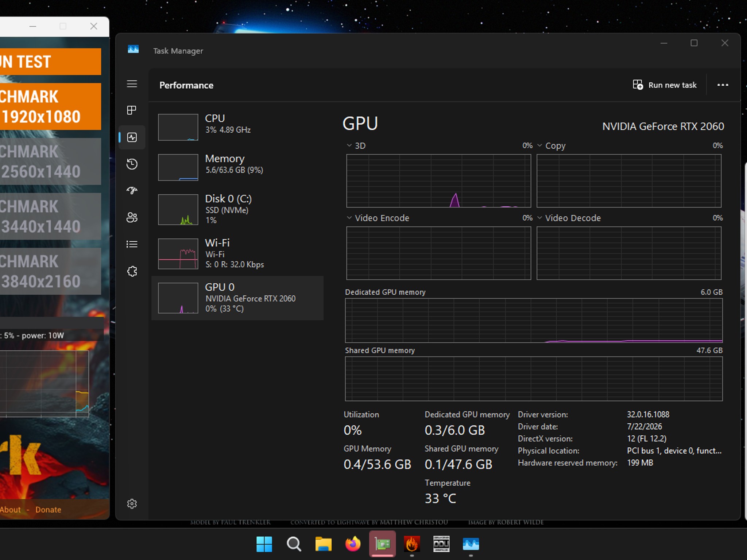The height and width of the screenshot is (560, 747).
Task: Click the dedicated memory value 0.3/6.0 GB
Action: pyautogui.click(x=454, y=430)
